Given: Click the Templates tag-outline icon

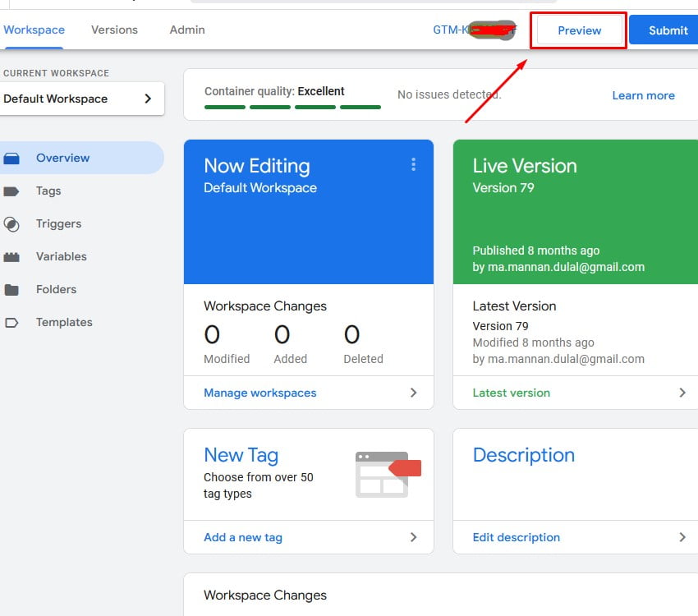Looking at the screenshot, I should 11,323.
